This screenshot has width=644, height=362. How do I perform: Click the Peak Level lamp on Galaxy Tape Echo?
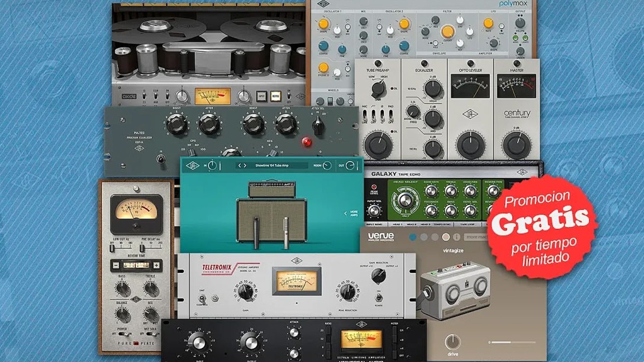374,186
